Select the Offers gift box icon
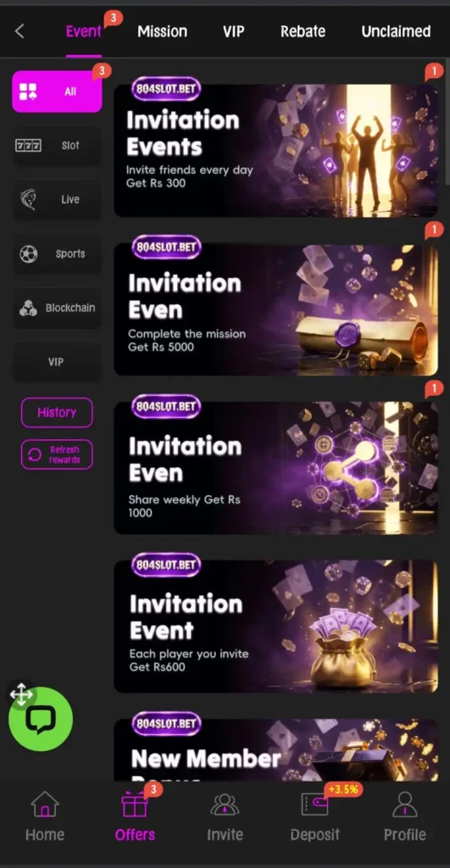The width and height of the screenshot is (450, 868). (x=135, y=804)
